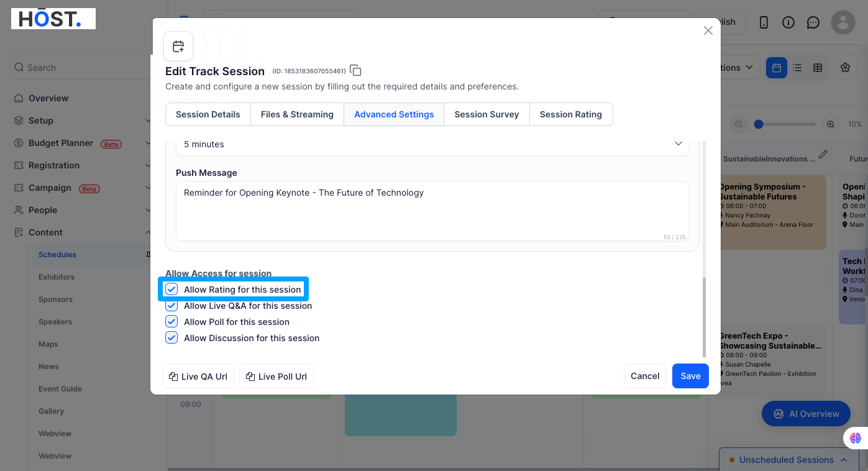Switch to the list view icon
This screenshot has width=868, height=471.
797,68
